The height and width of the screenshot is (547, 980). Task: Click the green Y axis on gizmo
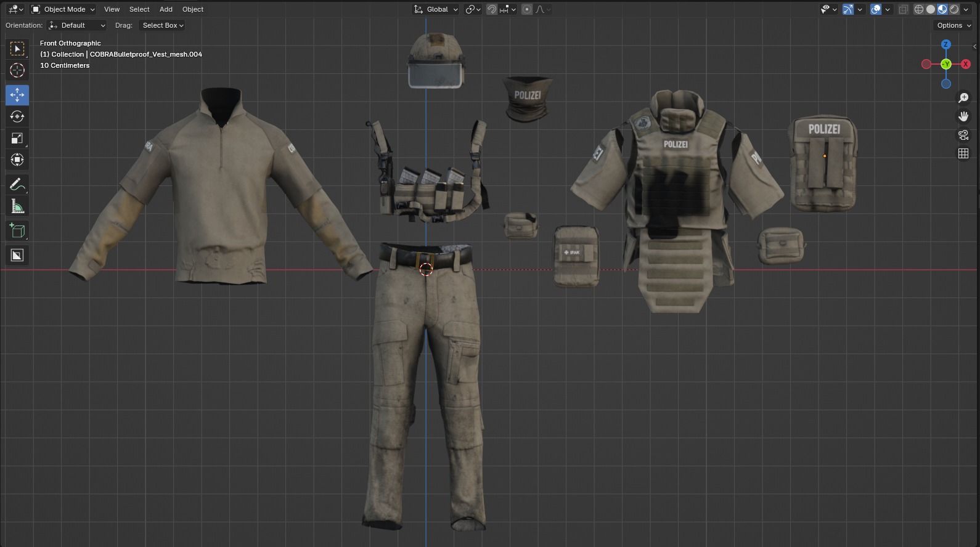(x=946, y=64)
